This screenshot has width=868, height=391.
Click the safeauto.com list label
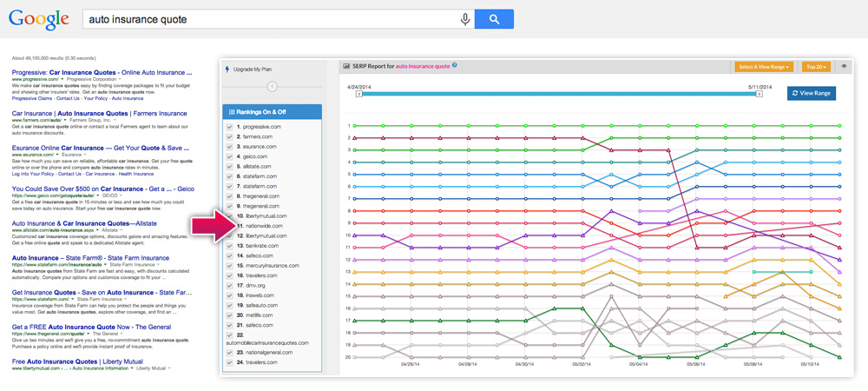[257, 305]
